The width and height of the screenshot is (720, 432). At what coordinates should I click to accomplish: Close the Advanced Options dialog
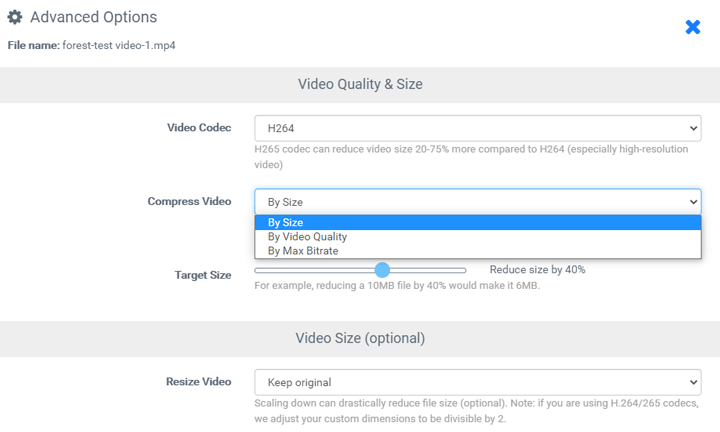[692, 27]
